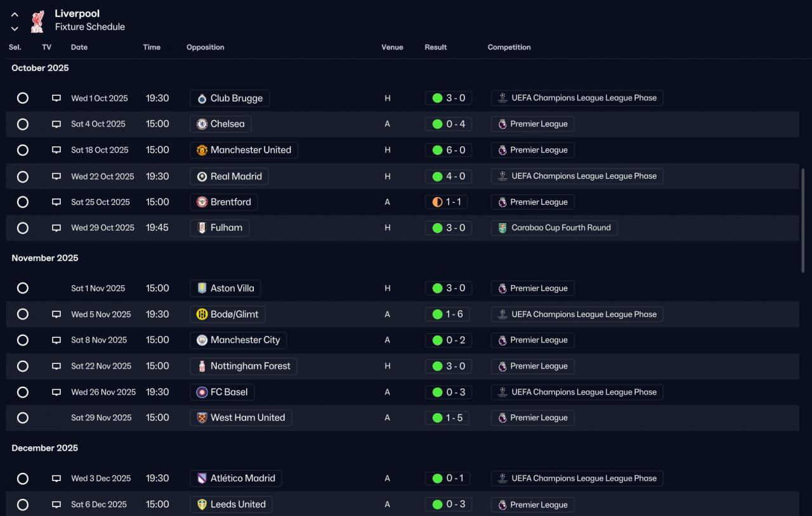Viewport: 812px width, 516px height.
Task: Click the green win indicator for Real Madrid
Action: tap(437, 176)
